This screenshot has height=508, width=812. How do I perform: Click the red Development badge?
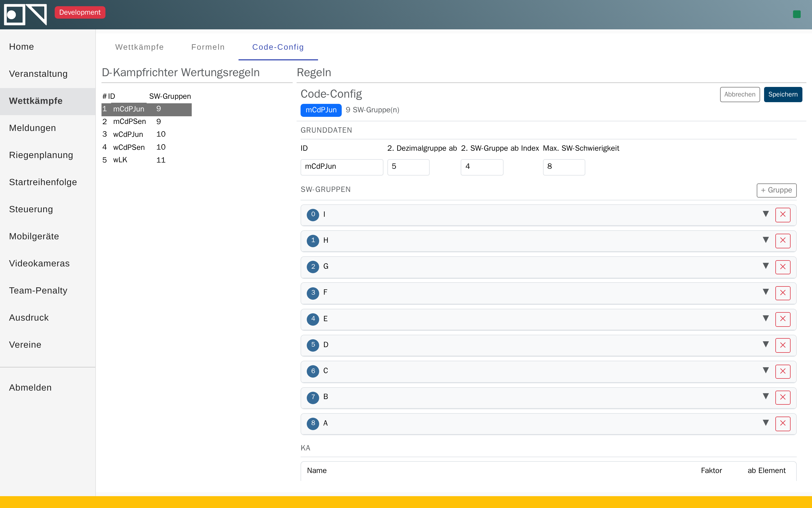(x=80, y=12)
